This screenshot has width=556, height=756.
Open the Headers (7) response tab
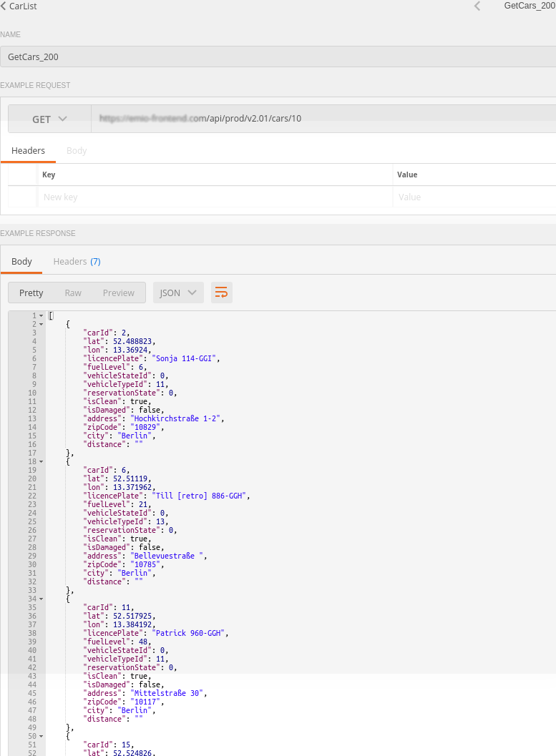click(76, 261)
